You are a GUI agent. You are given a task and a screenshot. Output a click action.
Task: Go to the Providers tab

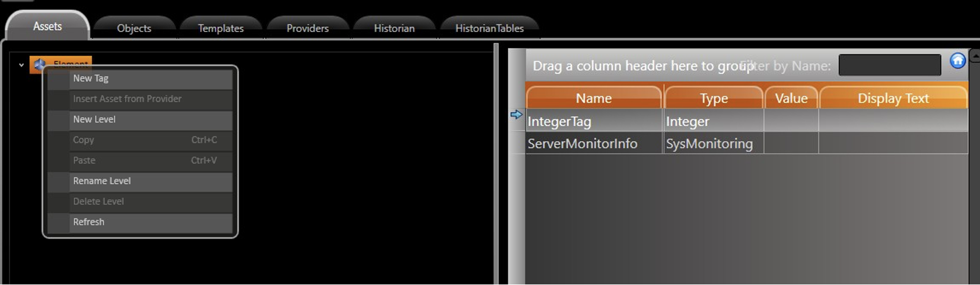coord(307,28)
